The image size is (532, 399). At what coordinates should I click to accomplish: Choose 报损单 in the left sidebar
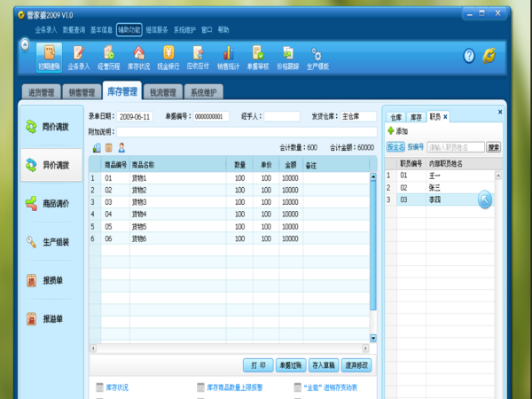50,280
